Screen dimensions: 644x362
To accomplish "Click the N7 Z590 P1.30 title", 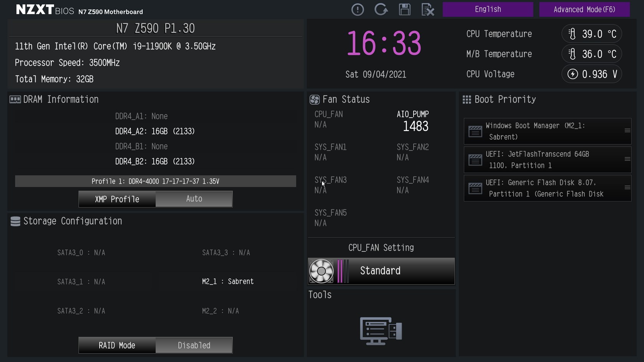I will click(x=155, y=28).
